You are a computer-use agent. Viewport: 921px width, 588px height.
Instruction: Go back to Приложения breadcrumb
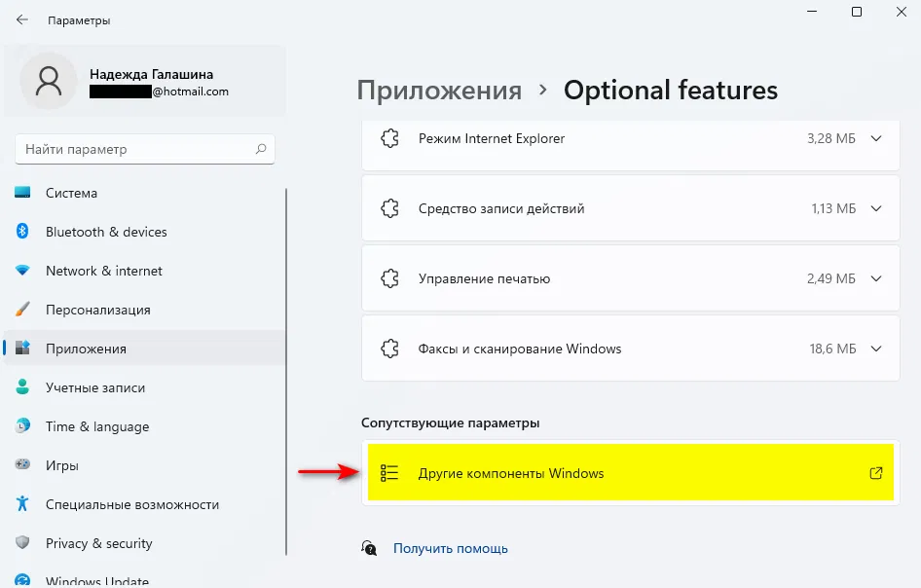tap(439, 91)
